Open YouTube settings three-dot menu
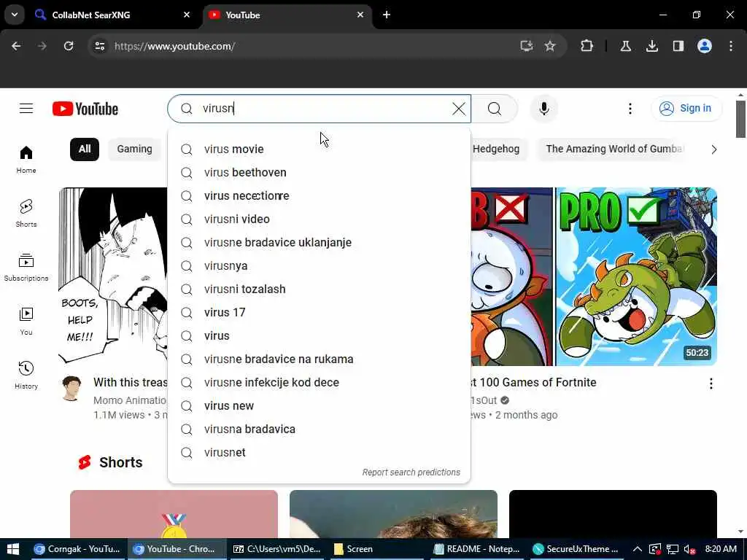The height and width of the screenshot is (560, 747). coord(630,109)
